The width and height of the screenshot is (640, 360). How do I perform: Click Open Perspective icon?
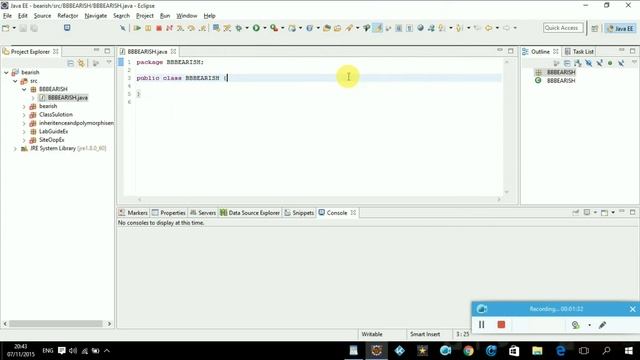click(595, 28)
